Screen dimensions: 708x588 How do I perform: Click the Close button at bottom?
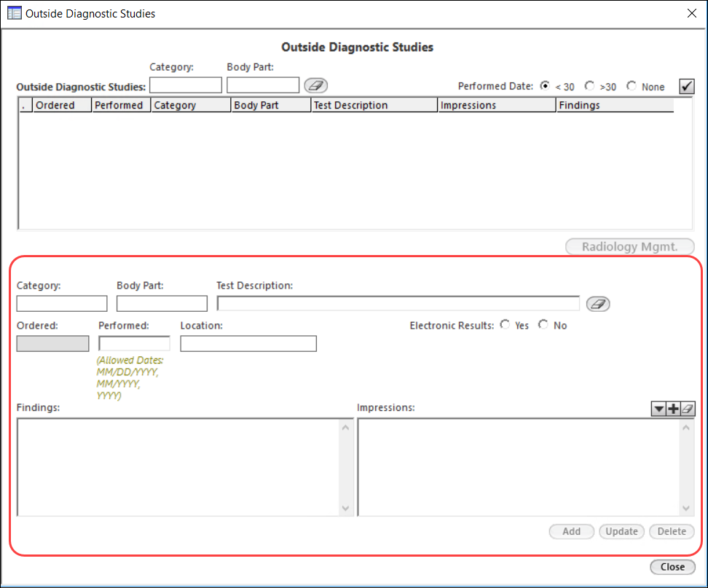pos(672,567)
